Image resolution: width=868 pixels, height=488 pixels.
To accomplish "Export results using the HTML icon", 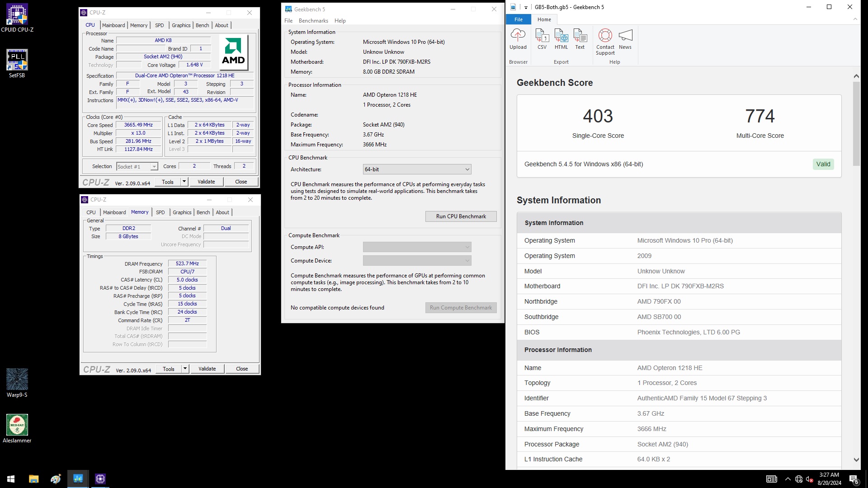I will coord(561,39).
